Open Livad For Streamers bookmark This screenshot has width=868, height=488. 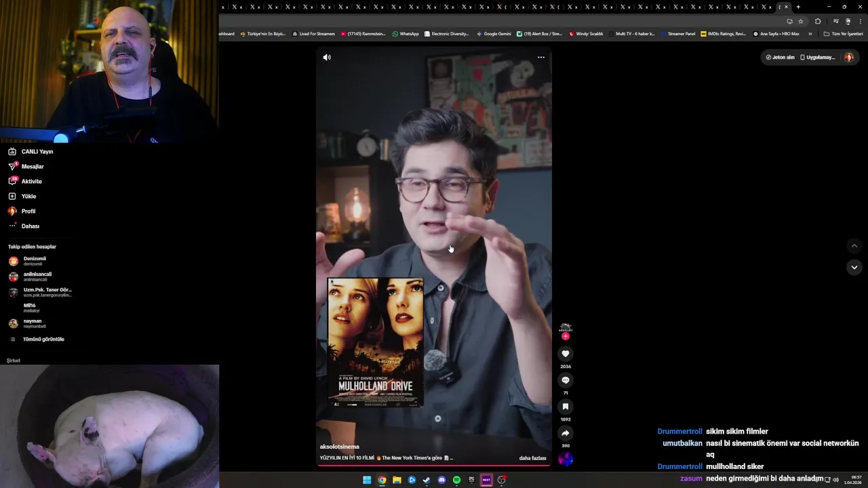click(x=313, y=34)
